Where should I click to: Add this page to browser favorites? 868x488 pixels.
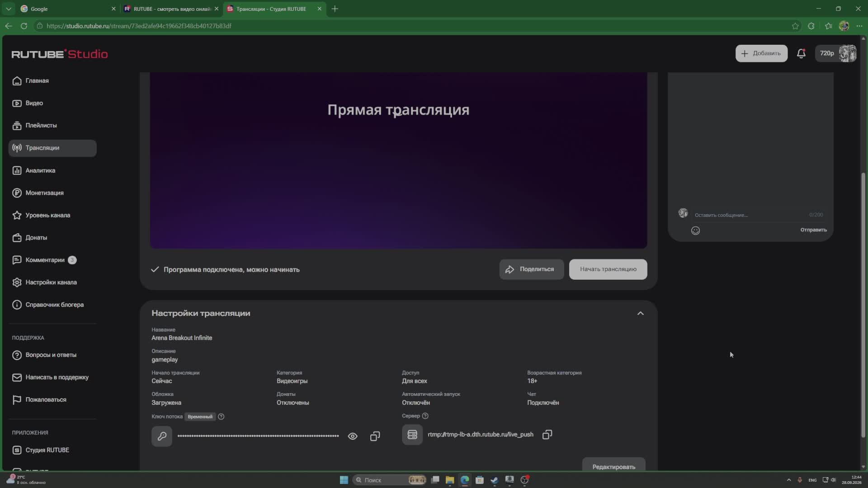(x=795, y=26)
